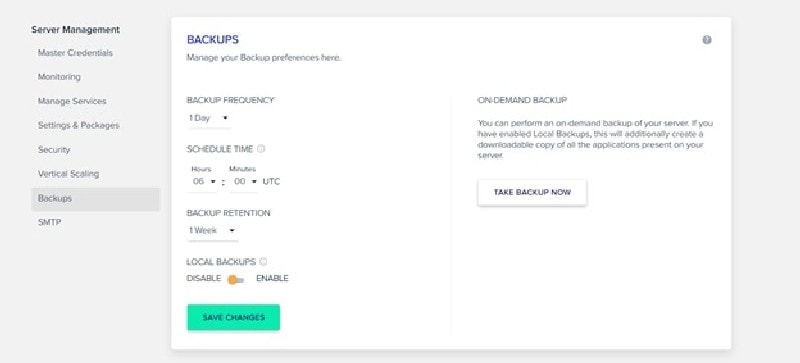Click the Local Backups info icon
The image size is (800, 363).
[263, 261]
